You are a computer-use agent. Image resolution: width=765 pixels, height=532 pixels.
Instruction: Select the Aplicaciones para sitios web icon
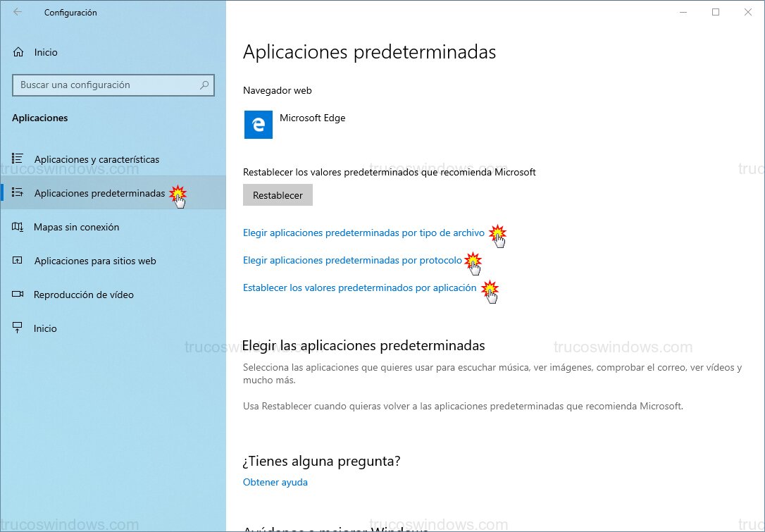point(19,261)
